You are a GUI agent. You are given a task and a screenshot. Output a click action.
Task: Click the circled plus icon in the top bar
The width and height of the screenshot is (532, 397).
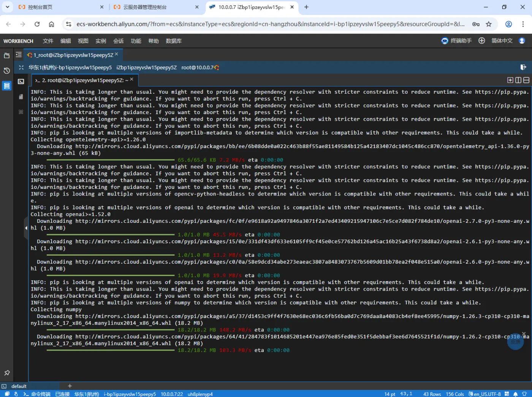tap(482, 41)
